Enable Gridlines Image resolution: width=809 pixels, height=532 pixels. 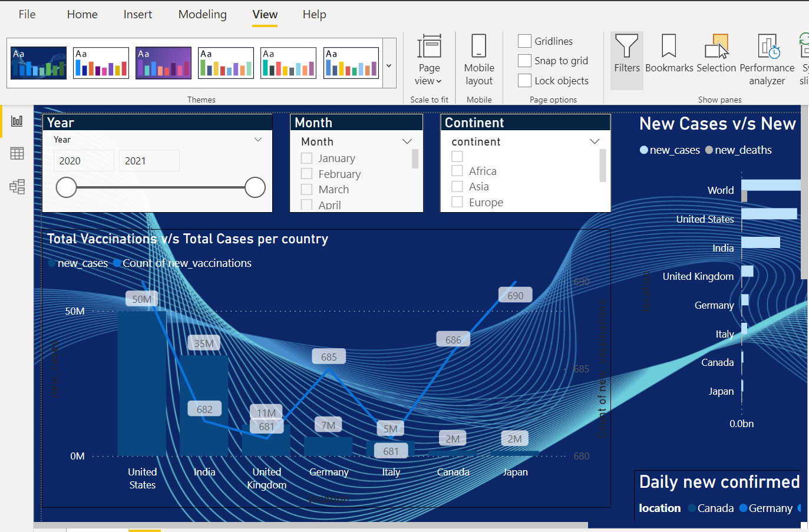coord(524,41)
